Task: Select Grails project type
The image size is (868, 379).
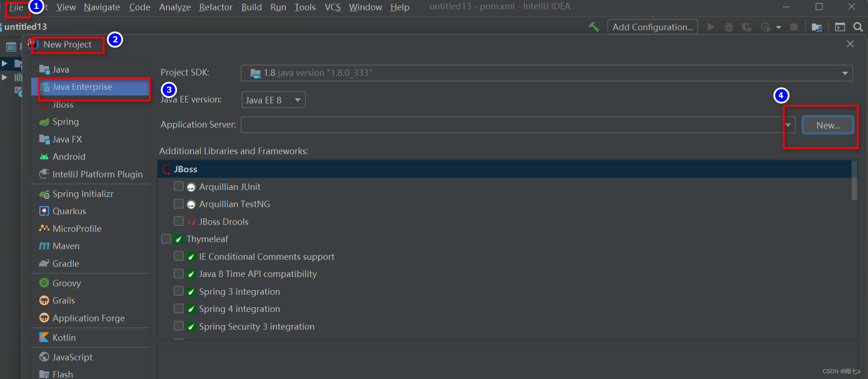Action: point(90,300)
